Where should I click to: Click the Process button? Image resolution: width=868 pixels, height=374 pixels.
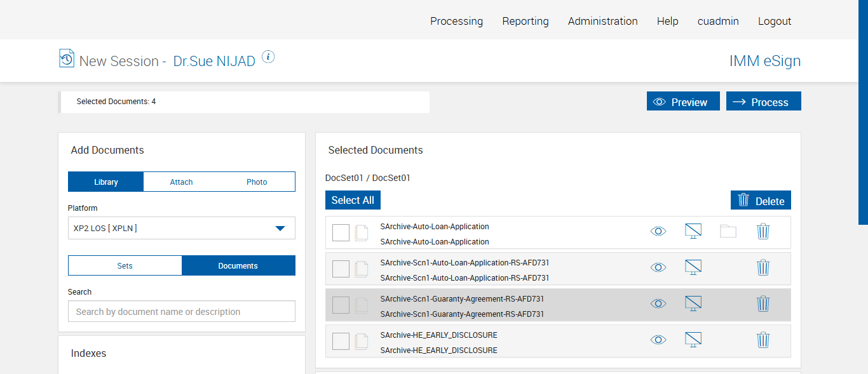tap(763, 102)
